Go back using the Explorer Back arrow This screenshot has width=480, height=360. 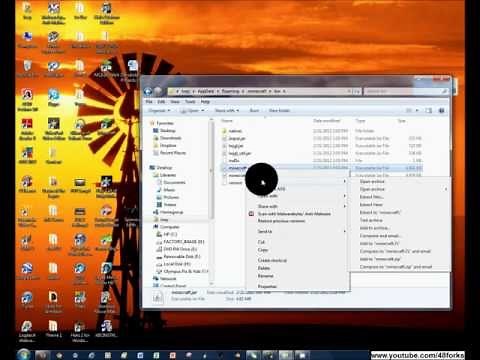(x=148, y=91)
